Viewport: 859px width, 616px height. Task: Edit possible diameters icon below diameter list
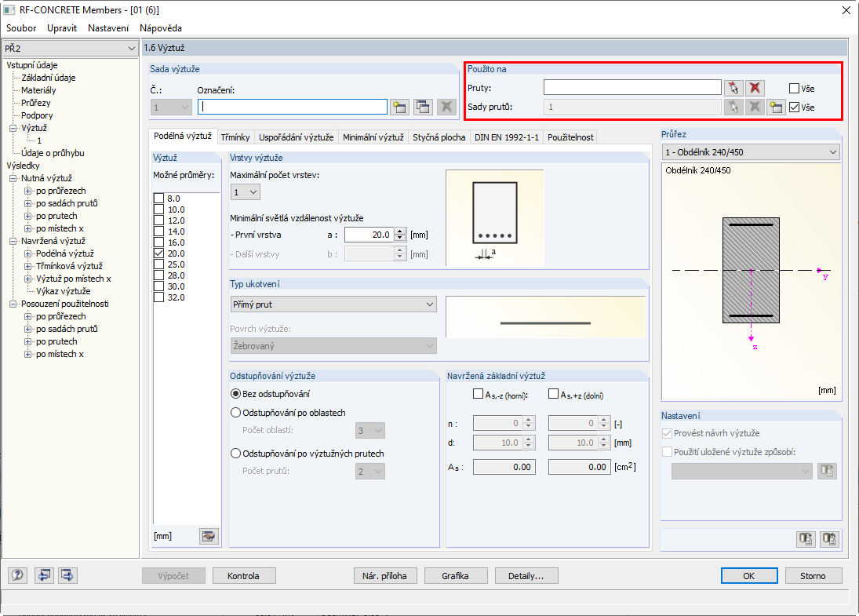coord(208,536)
